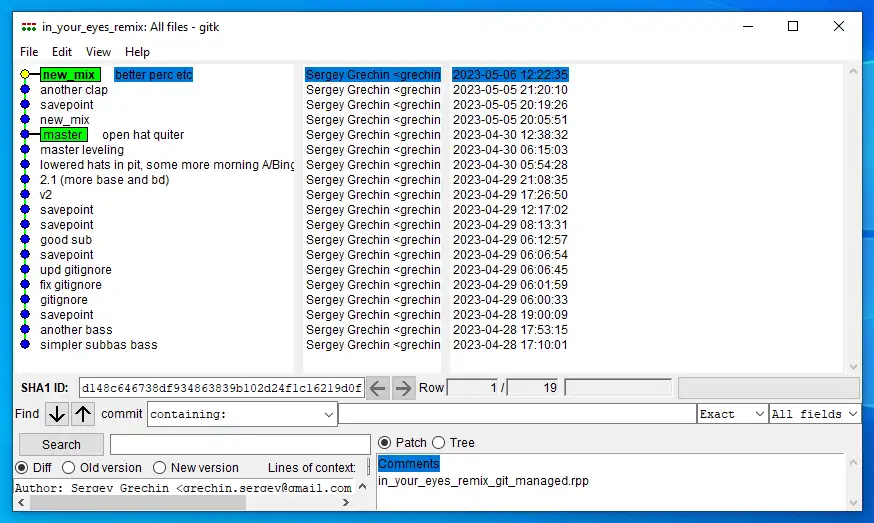
Task: Open the Exact match mode dropdown
Action: (x=731, y=414)
